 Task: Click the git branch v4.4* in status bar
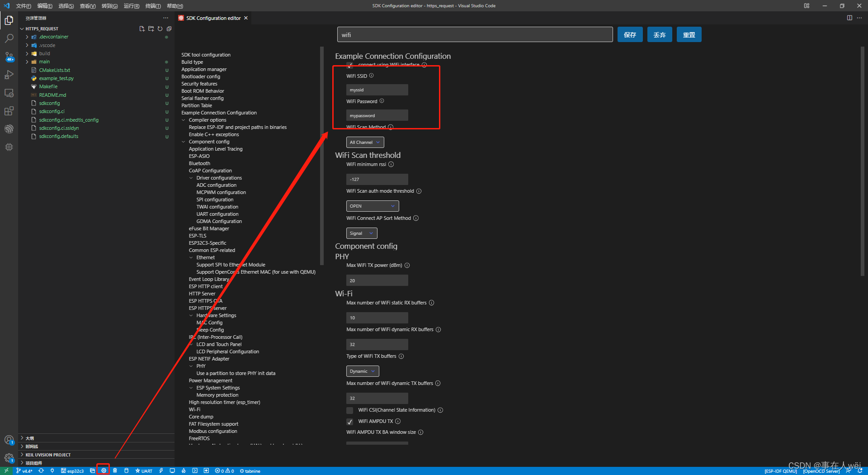coord(24,470)
